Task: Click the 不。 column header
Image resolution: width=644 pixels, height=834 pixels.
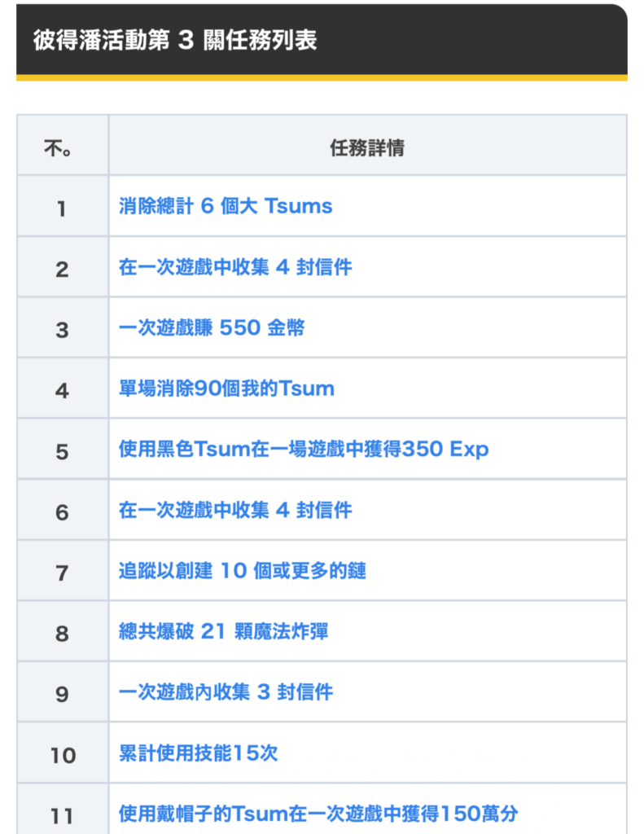Action: coord(63,147)
